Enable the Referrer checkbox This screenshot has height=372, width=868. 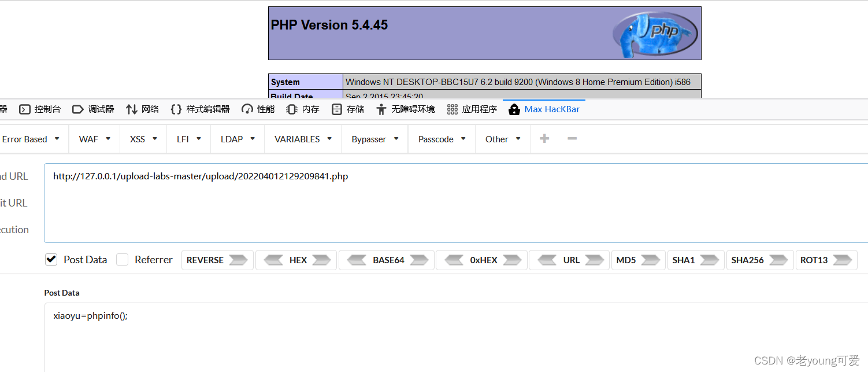pyautogui.click(x=122, y=260)
